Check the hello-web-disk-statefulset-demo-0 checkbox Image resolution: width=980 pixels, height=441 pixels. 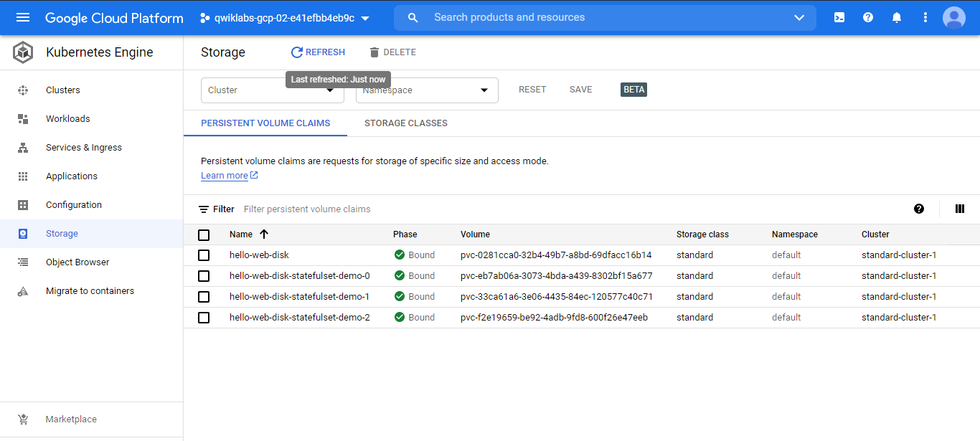click(204, 276)
